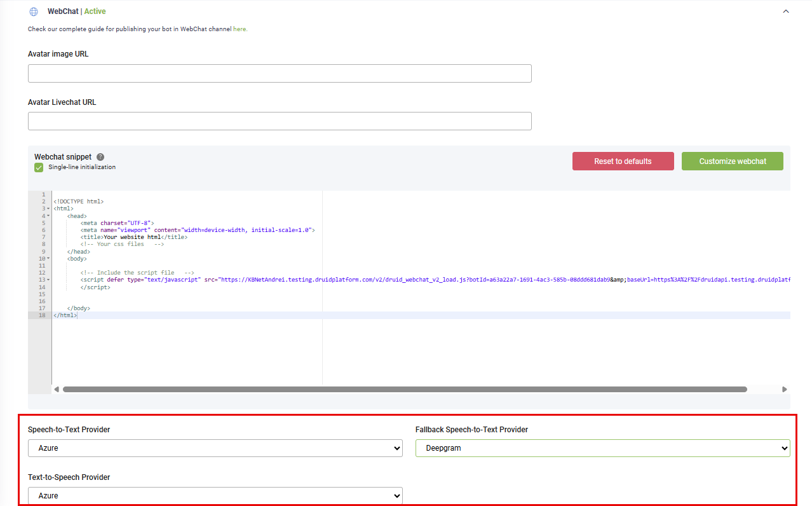Collapse the body block at line 10
This screenshot has width=812, height=506.
pos(48,259)
